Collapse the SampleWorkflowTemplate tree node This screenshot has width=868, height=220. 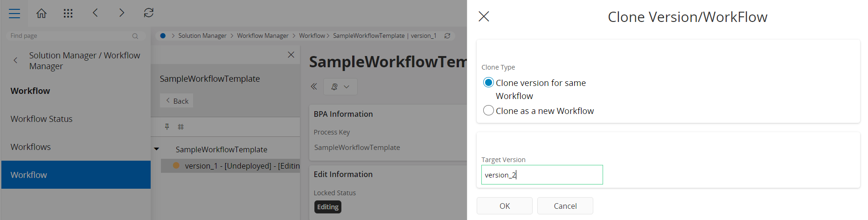[x=157, y=149]
